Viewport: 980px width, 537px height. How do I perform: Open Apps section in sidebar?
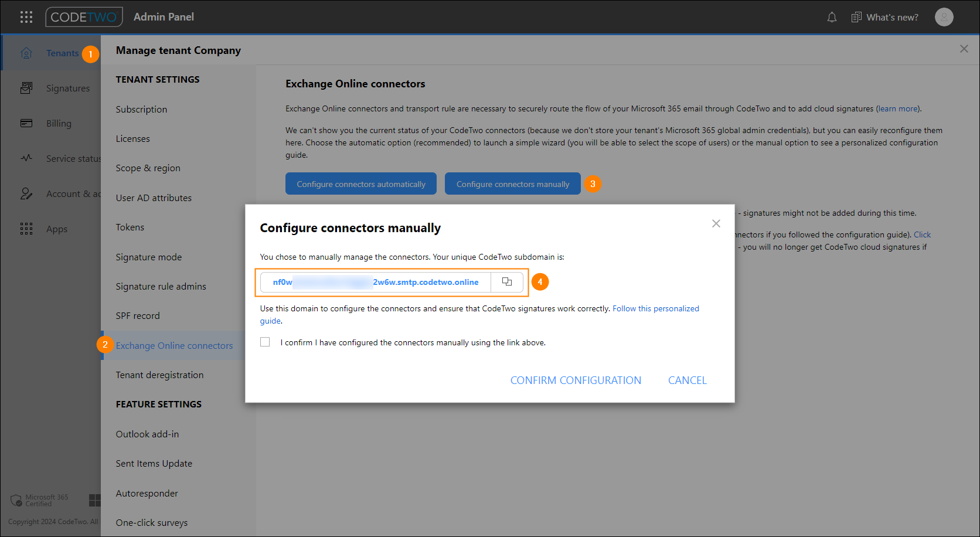(x=57, y=229)
